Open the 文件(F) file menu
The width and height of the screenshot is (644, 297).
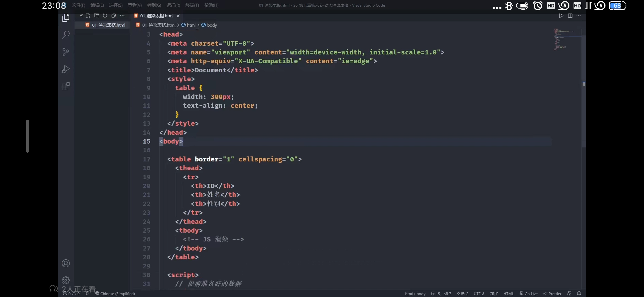(x=78, y=5)
